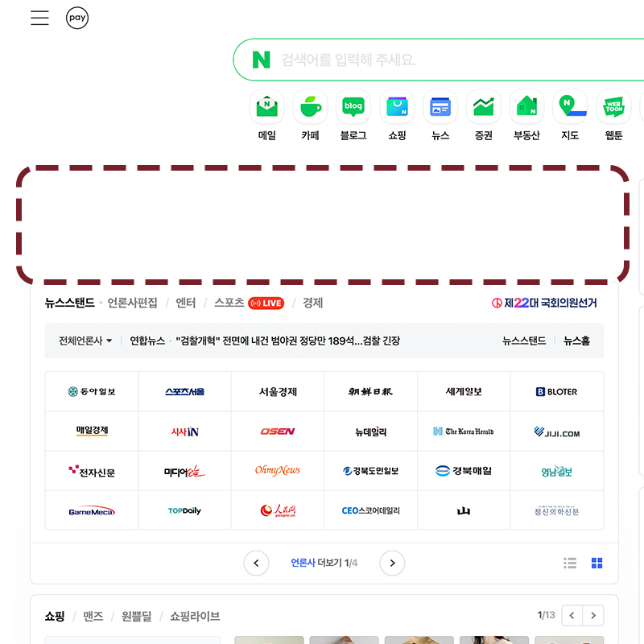Open the CEO스코어데일리 publisher logo
The width and height of the screenshot is (644, 644).
point(370,510)
